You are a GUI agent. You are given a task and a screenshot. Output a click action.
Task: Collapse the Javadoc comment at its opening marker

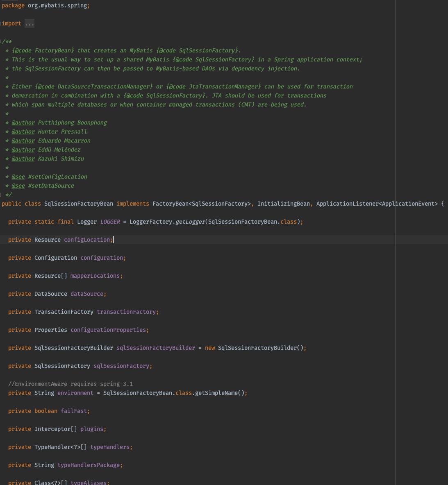pyautogui.click(x=1, y=41)
